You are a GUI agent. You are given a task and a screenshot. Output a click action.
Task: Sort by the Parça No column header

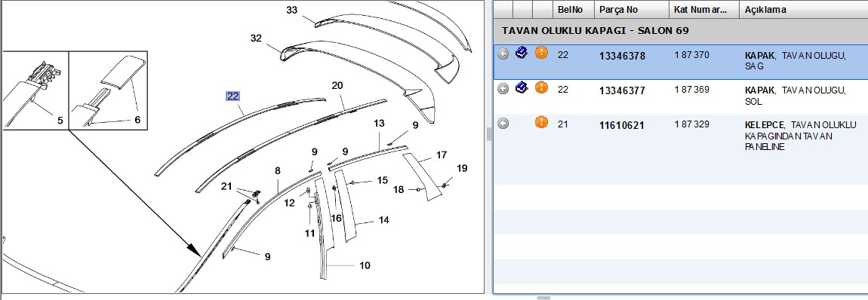click(632, 9)
